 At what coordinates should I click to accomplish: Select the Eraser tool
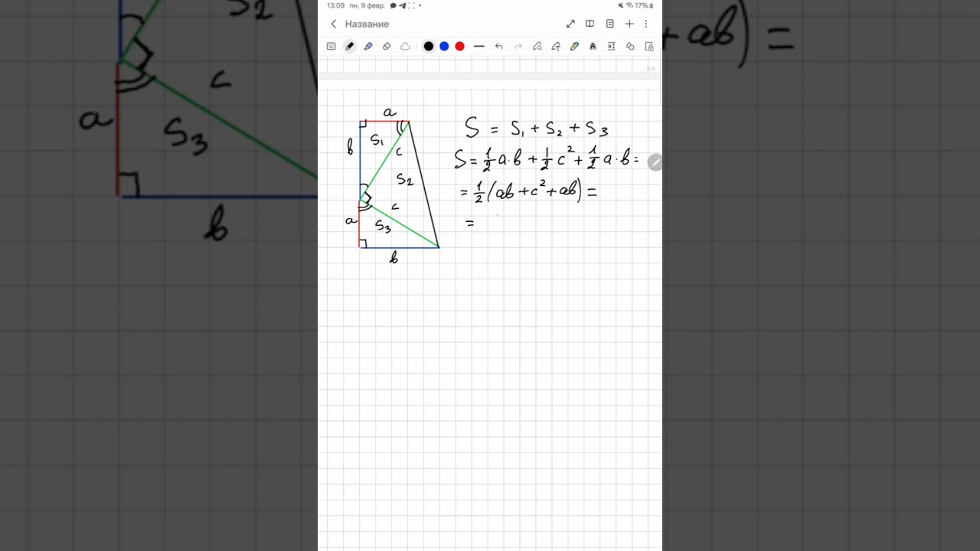387,47
